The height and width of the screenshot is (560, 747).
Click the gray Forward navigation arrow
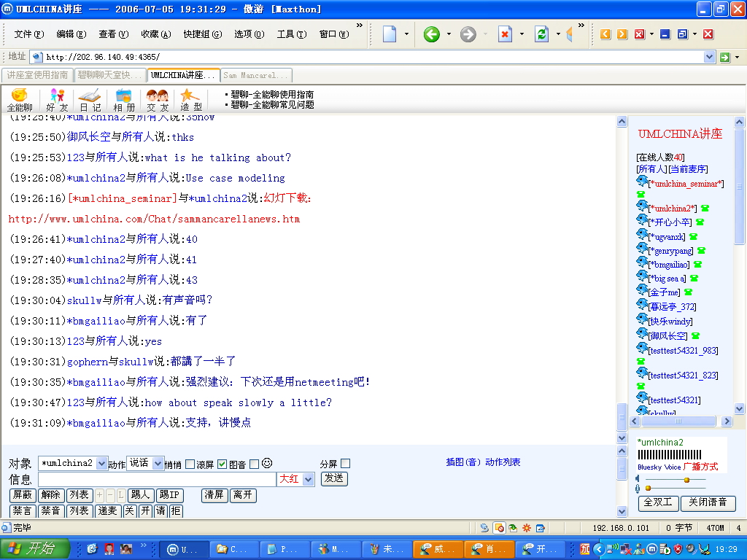(468, 34)
